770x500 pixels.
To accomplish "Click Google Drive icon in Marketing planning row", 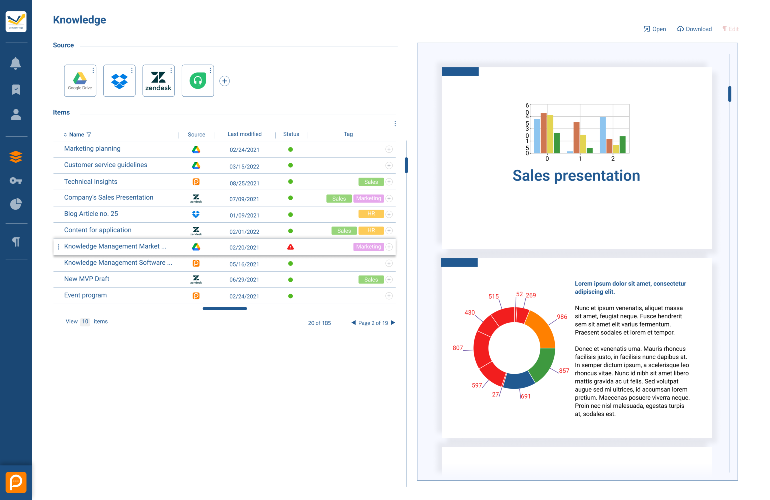I will click(x=196, y=149).
